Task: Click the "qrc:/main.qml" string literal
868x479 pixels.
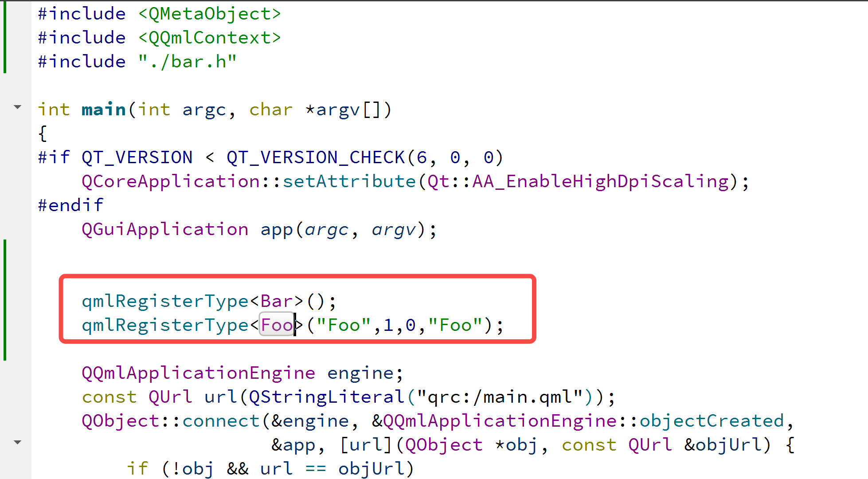Action: point(500,397)
